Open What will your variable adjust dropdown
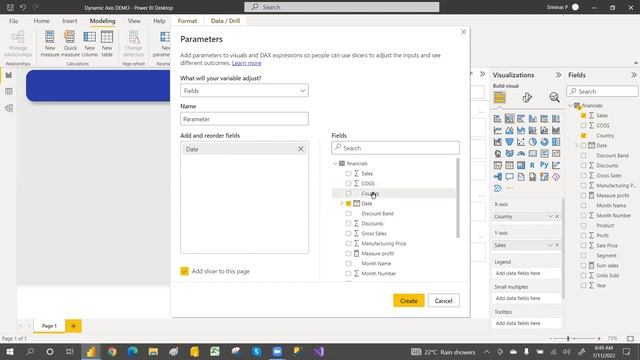 244,91
